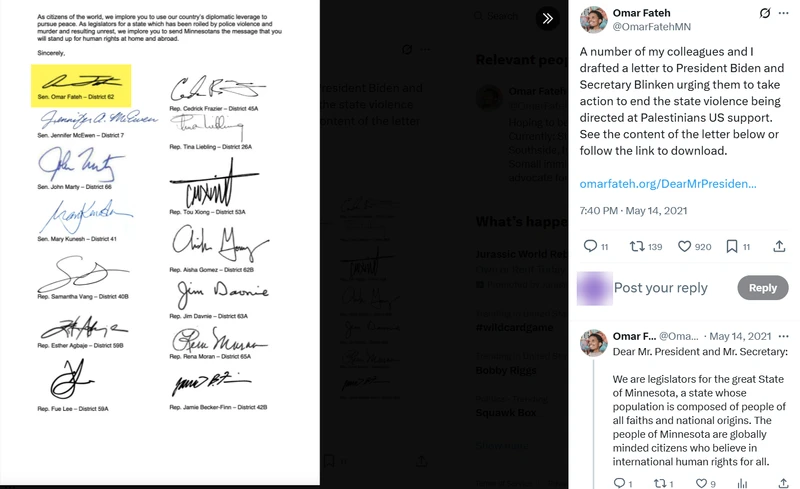Click the 7:40 PM May 14, 2021 timestamp
Viewport: 800px width, 489px height.
tap(633, 211)
